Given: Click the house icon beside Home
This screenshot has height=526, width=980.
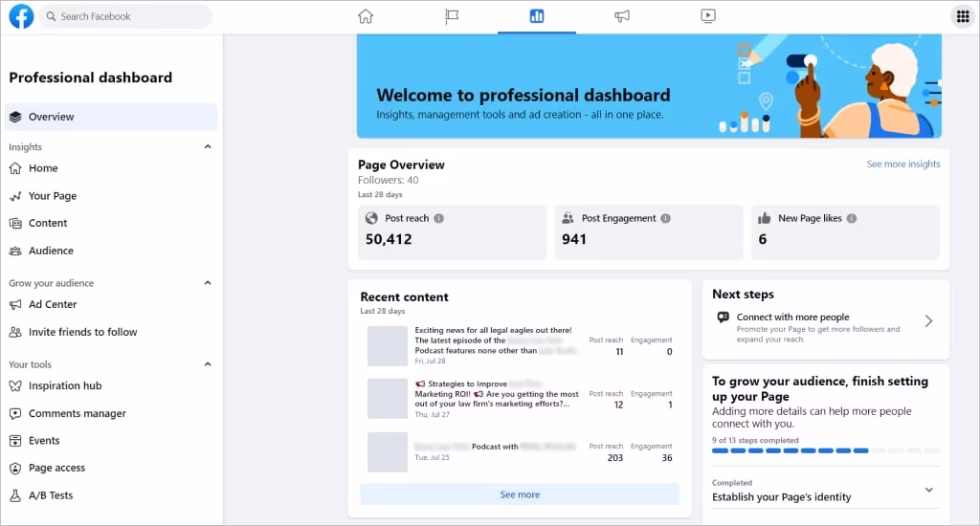Looking at the screenshot, I should pos(15,168).
